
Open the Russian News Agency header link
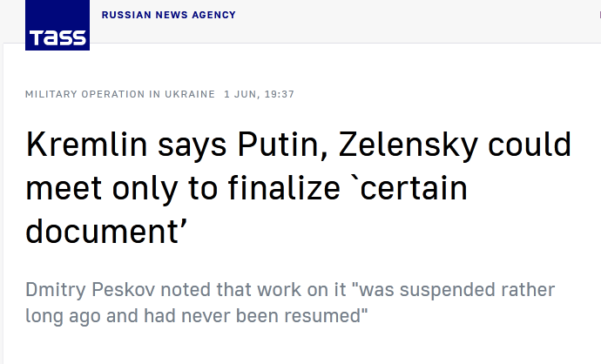tap(169, 15)
